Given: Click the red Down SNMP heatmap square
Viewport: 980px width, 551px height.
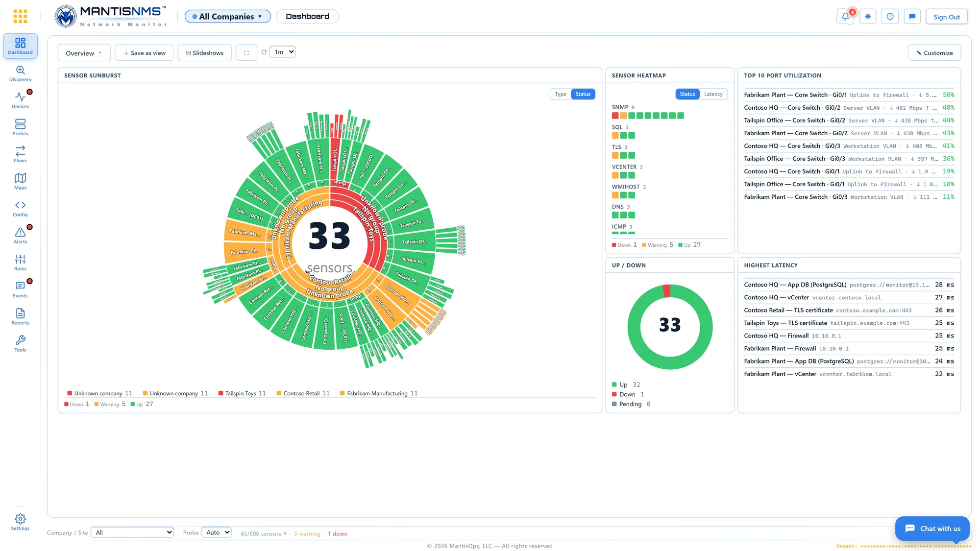Looking at the screenshot, I should pyautogui.click(x=615, y=116).
